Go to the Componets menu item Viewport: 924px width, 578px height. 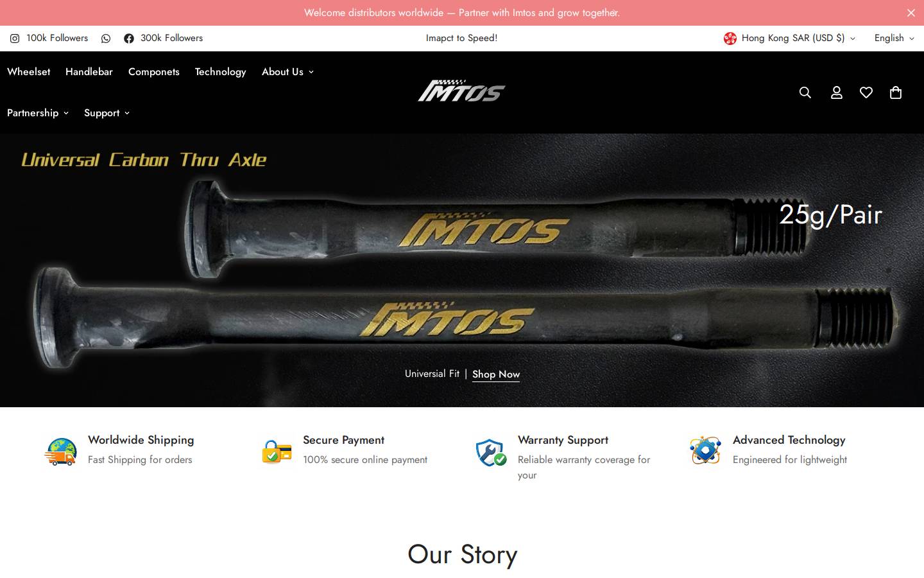154,72
